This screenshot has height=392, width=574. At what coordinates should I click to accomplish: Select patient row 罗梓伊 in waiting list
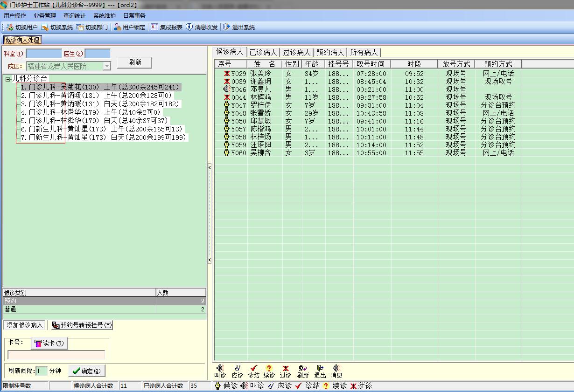[x=260, y=105]
